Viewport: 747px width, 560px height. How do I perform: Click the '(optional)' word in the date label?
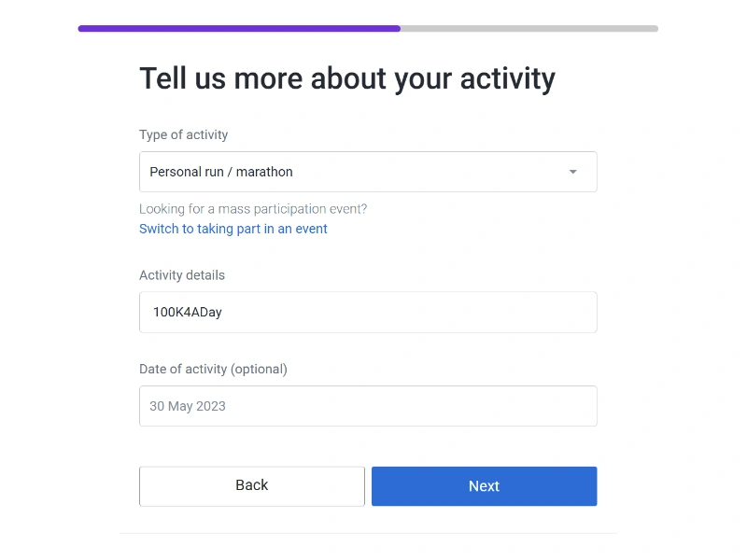[260, 369]
